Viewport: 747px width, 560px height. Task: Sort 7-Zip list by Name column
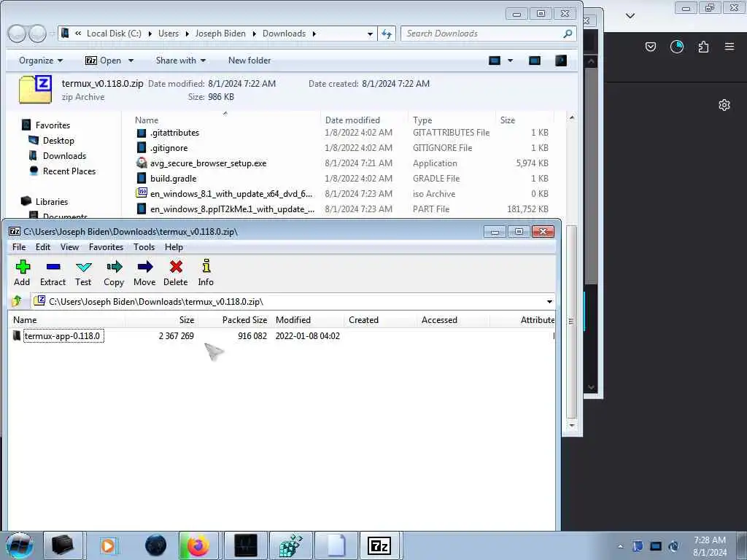tap(25, 320)
